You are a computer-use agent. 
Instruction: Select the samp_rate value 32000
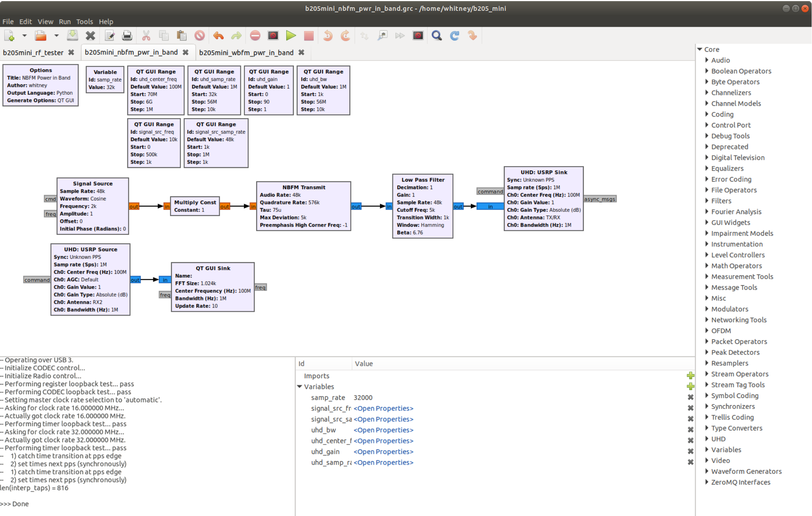coord(363,397)
